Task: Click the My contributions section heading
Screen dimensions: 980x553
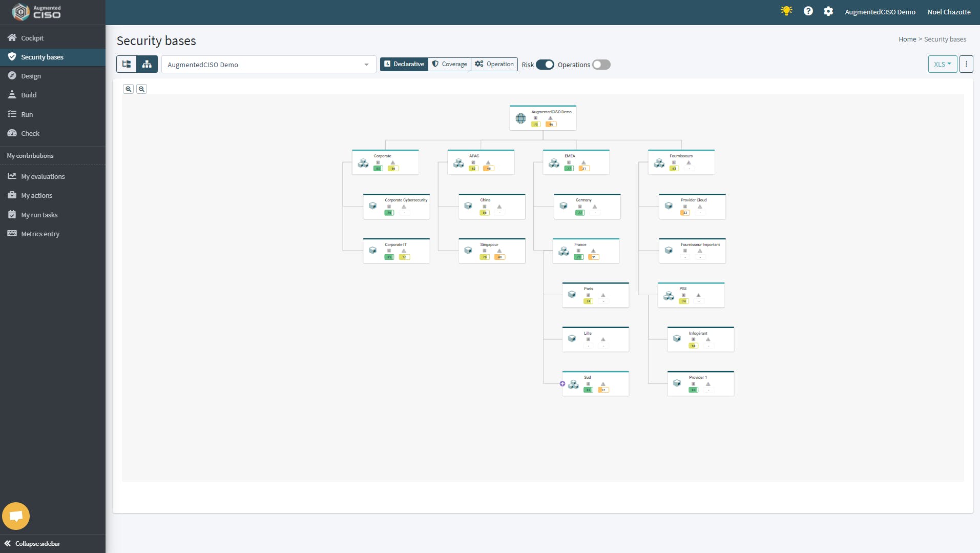Action: click(30, 156)
